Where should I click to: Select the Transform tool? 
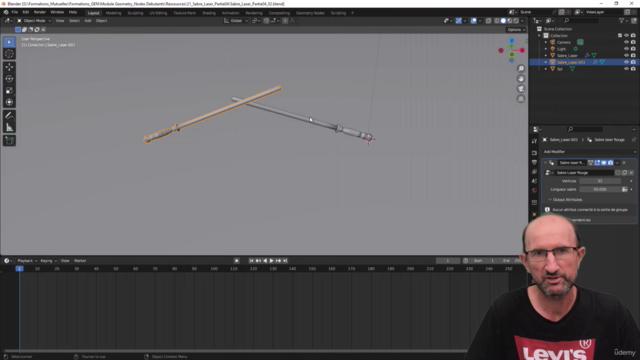(x=9, y=102)
